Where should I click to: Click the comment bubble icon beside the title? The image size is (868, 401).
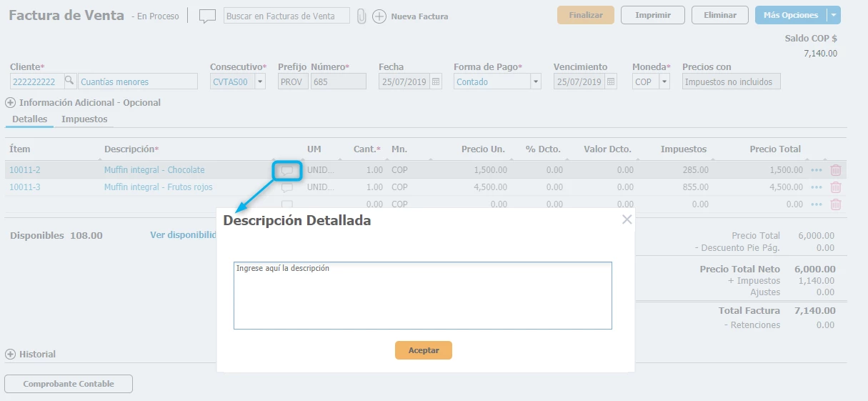point(207,16)
